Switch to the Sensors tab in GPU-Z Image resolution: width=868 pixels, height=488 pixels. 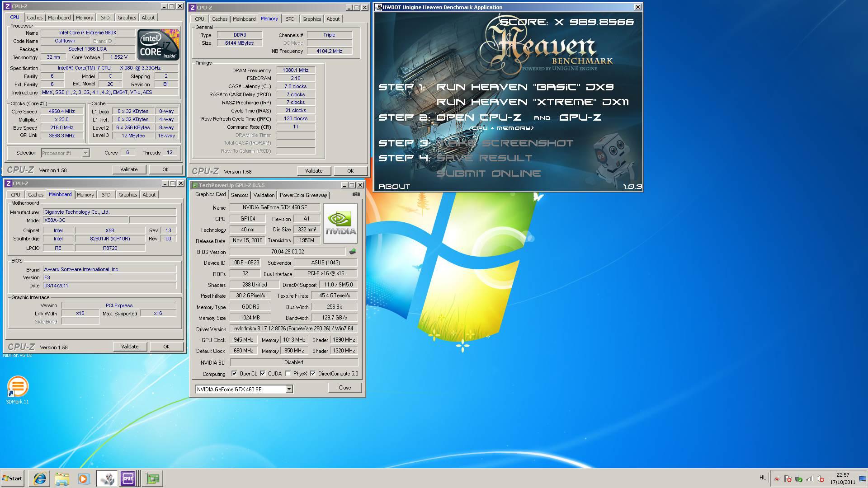(x=240, y=195)
